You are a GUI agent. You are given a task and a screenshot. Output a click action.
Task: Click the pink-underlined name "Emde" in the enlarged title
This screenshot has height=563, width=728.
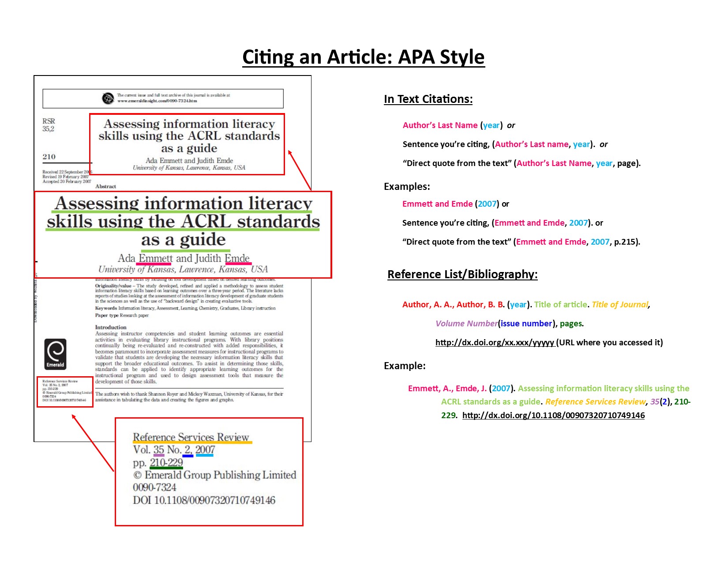point(237,258)
